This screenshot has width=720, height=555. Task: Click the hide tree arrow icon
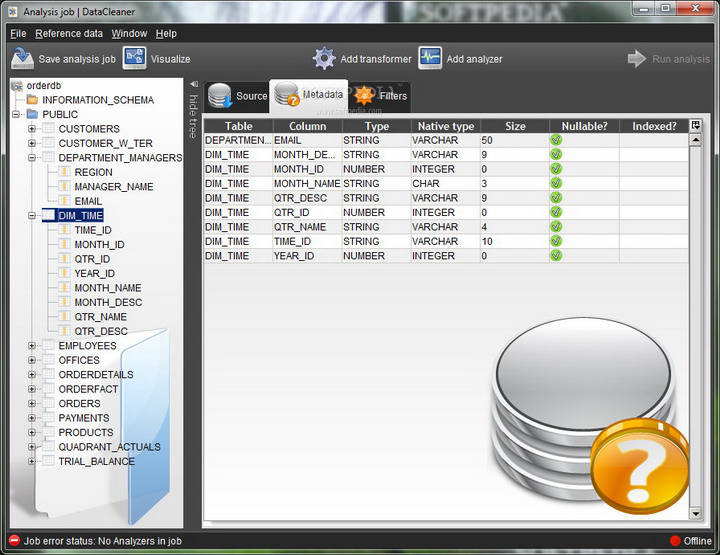pyautogui.click(x=194, y=84)
